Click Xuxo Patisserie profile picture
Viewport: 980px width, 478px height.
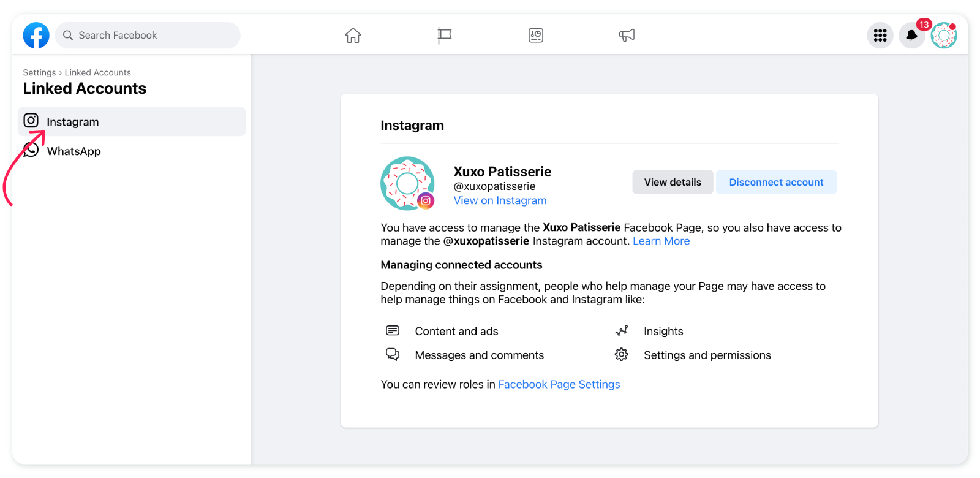(407, 183)
